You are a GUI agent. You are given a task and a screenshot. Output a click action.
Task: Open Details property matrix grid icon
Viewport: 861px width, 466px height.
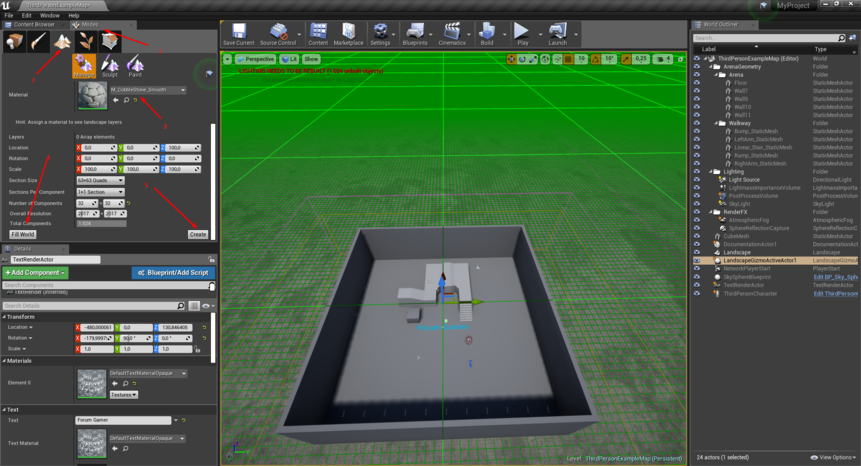tap(194, 306)
